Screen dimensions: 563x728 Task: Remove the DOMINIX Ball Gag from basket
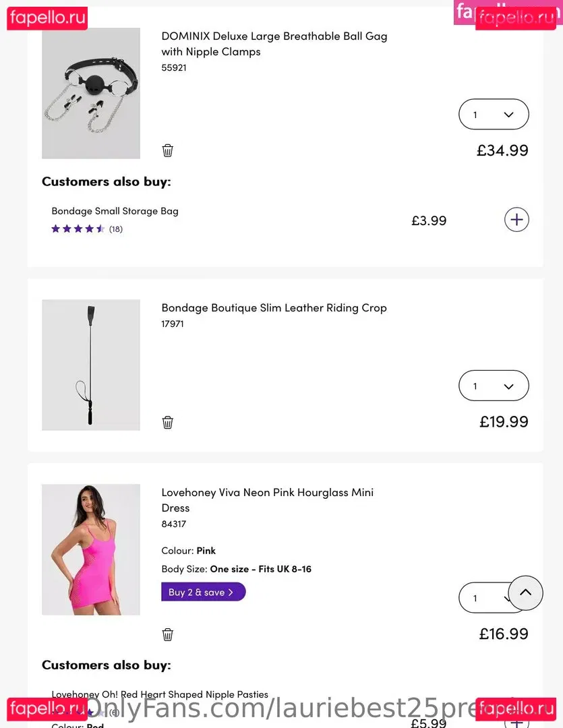[168, 150]
